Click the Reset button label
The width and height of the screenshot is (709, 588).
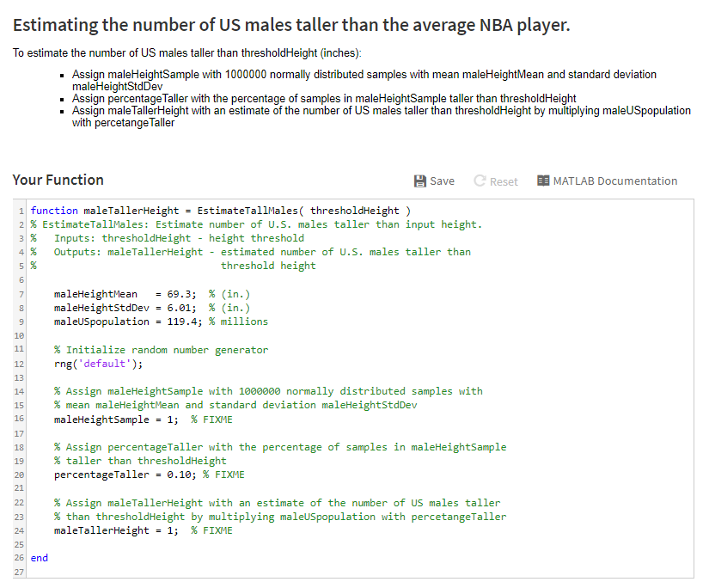coord(504,182)
